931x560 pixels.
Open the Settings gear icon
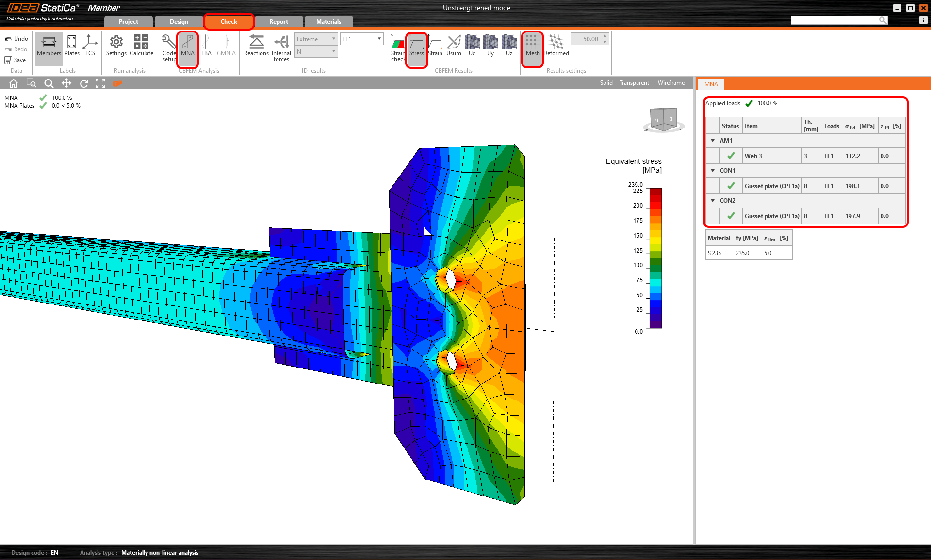(116, 46)
